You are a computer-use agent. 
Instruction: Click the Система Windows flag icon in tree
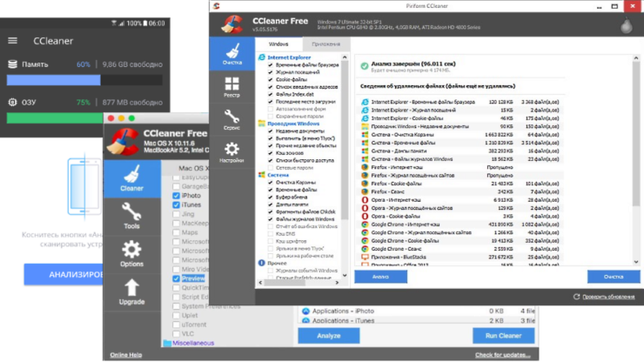point(262,175)
